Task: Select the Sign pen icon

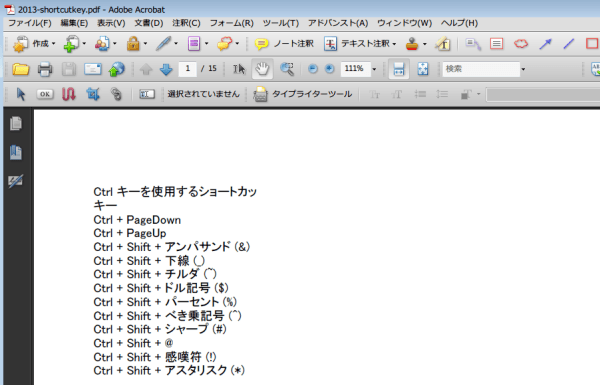Action: [163, 44]
